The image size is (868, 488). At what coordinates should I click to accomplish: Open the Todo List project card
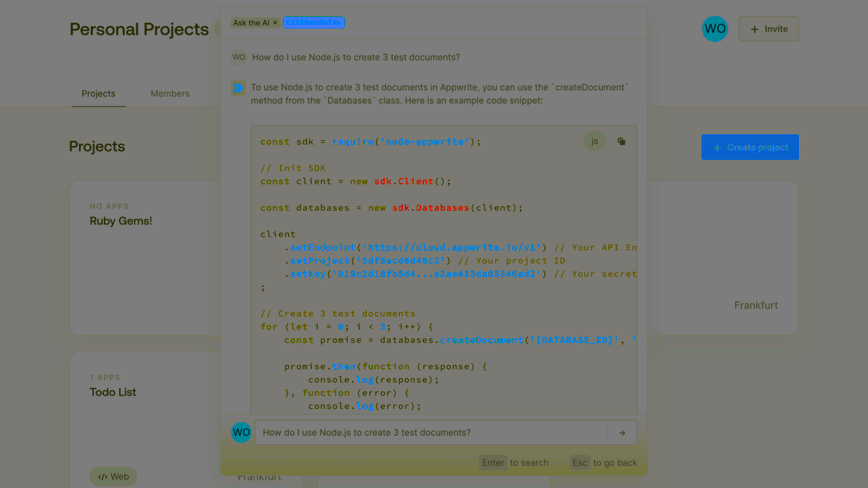(113, 392)
